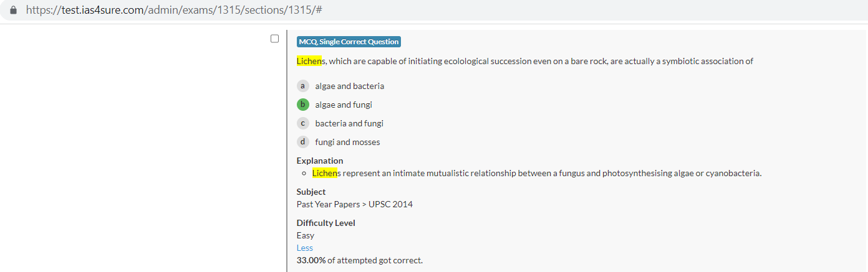Click highlighted 'Lichen' in the explanation

click(x=324, y=173)
